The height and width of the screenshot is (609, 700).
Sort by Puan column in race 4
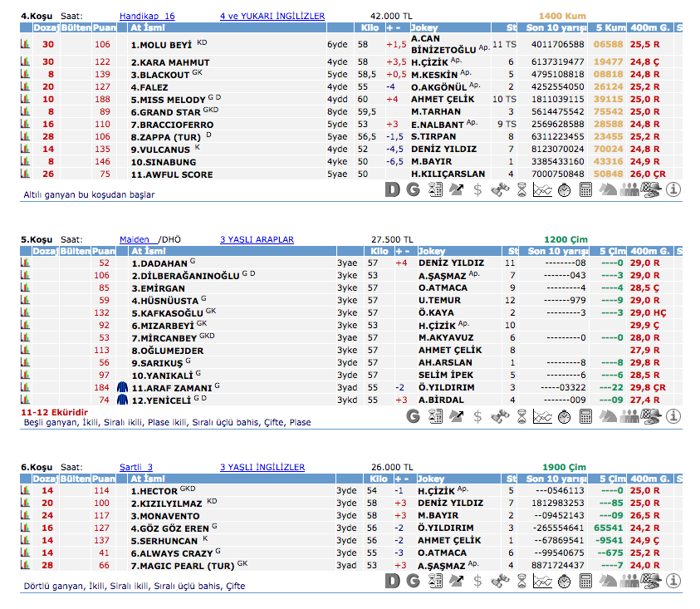click(x=104, y=27)
